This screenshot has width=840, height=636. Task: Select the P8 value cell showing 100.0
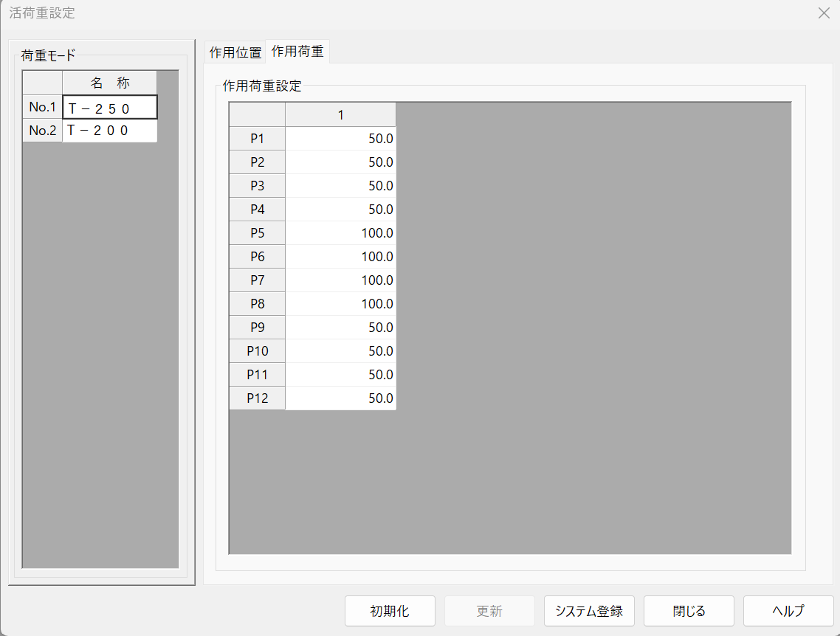[340, 304]
